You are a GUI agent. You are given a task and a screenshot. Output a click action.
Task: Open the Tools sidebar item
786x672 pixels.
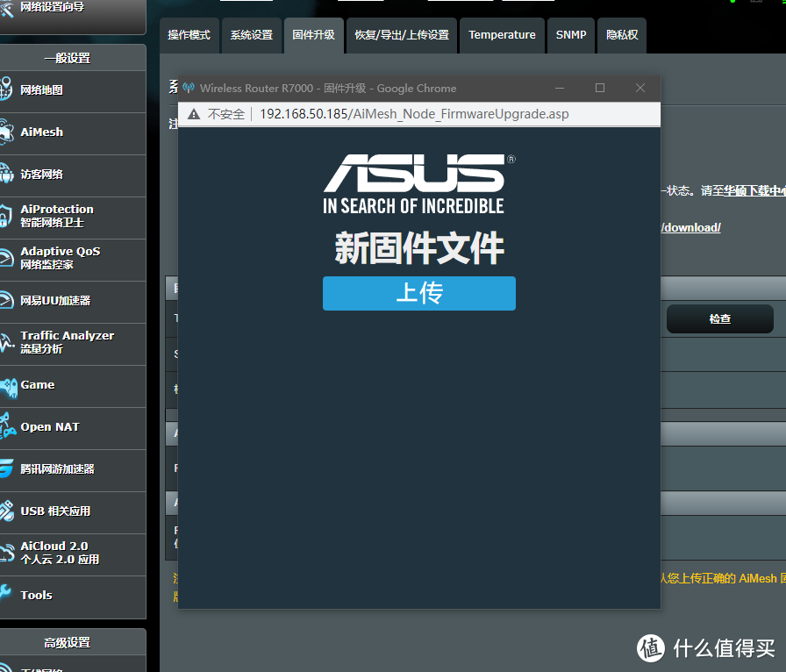37,597
